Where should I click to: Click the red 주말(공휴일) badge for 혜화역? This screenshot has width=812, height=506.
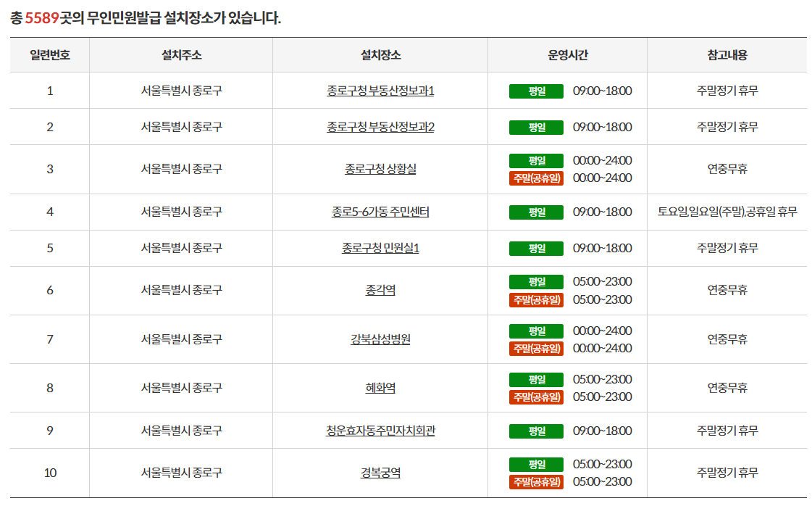pyautogui.click(x=536, y=397)
